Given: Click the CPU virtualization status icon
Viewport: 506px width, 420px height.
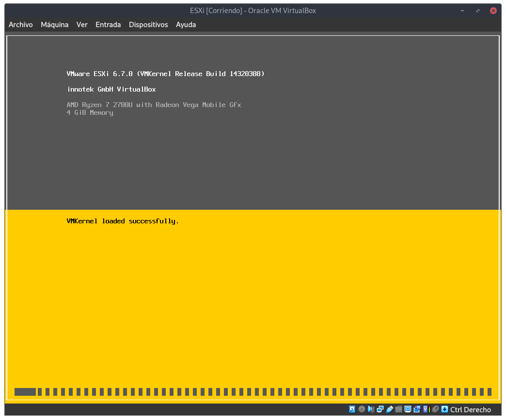Looking at the screenshot, I should pyautogui.click(x=427, y=409).
